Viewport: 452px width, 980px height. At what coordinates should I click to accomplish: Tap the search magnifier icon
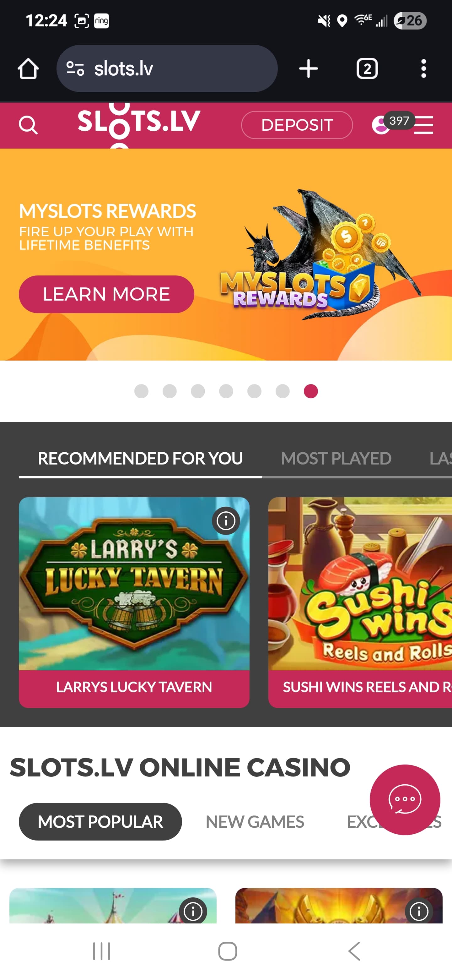[28, 125]
